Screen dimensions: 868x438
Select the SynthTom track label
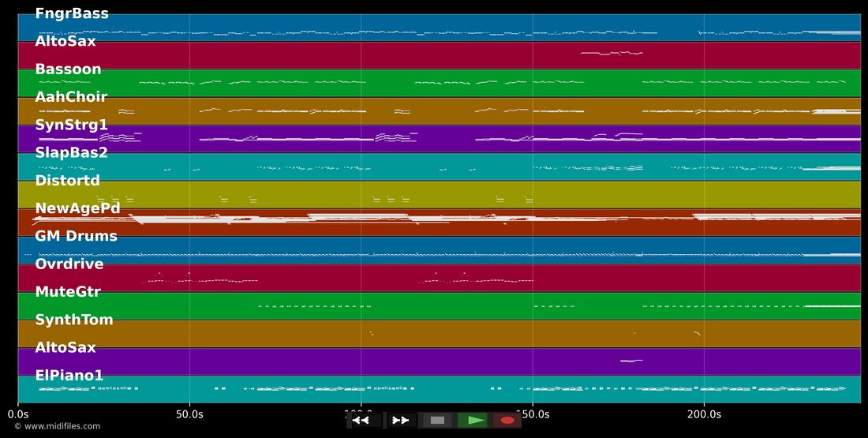(x=74, y=320)
